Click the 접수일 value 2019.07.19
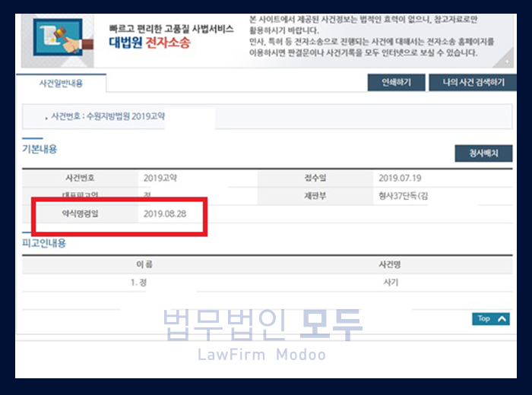 pyautogui.click(x=400, y=179)
